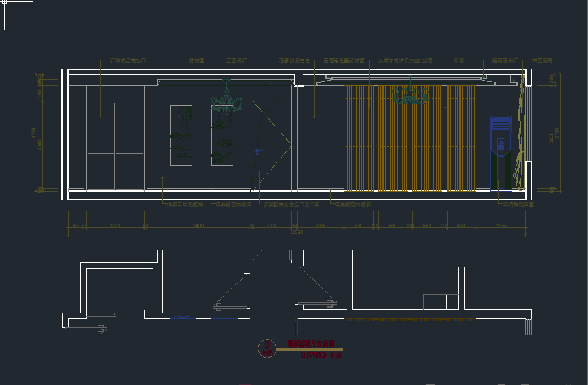
Task: Click the 1370 dimension text
Action: pos(116,226)
